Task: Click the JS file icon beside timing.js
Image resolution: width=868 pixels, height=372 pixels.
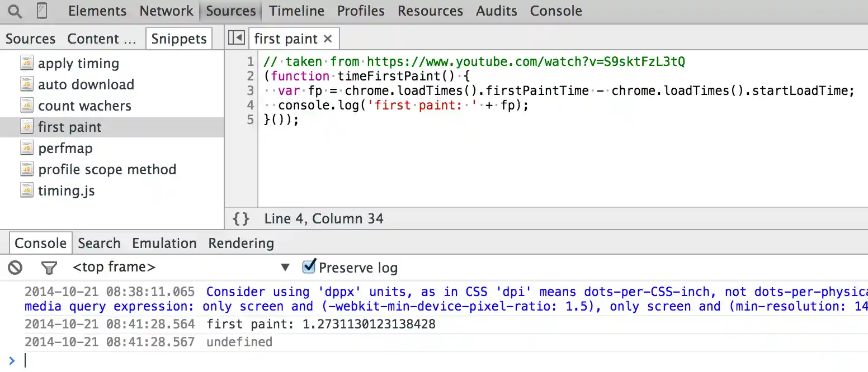Action: pos(27,190)
